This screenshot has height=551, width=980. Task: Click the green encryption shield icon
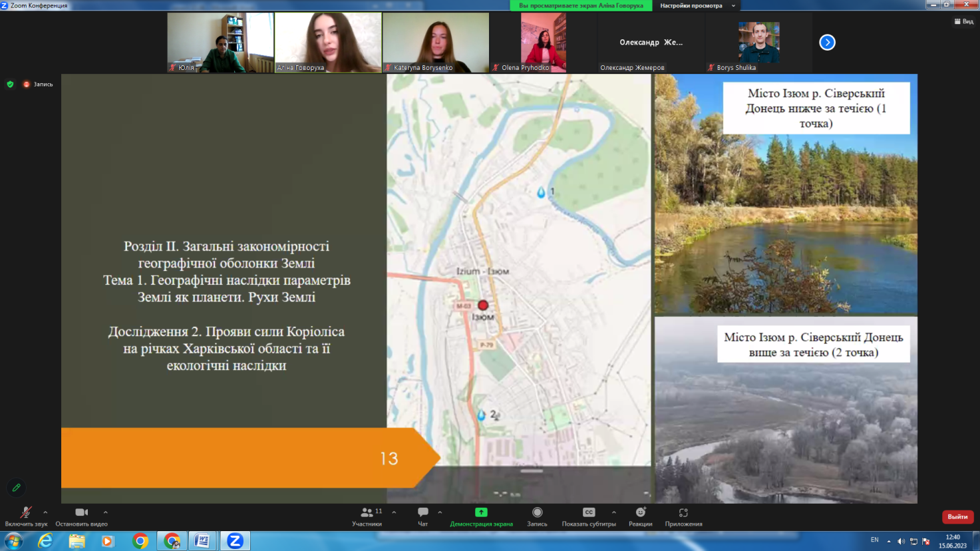[10, 85]
